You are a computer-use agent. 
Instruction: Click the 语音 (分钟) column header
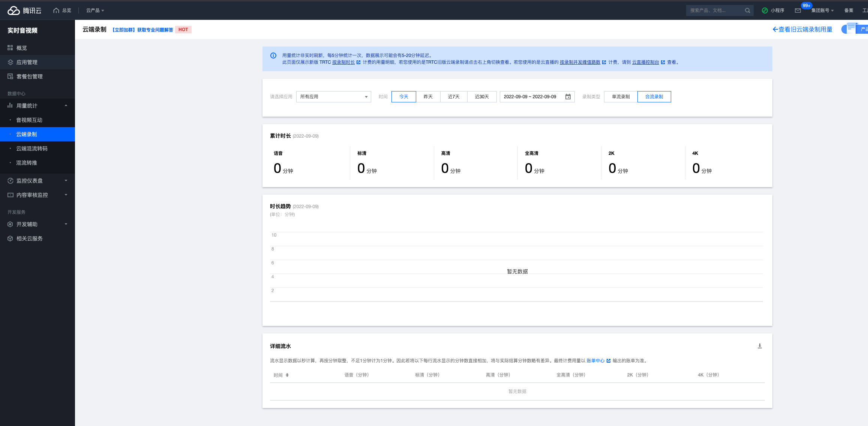click(x=357, y=375)
